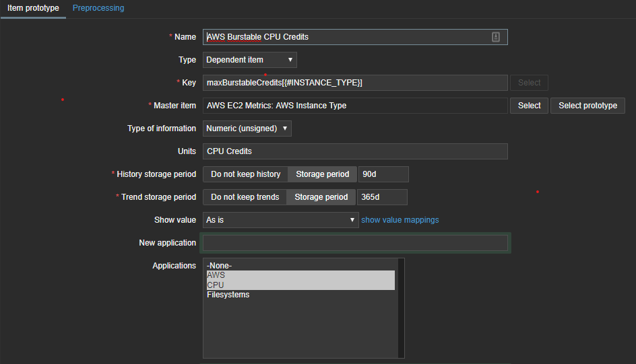This screenshot has height=364, width=636.
Task: Focus the Units field with CPU Credits
Action: 355,151
